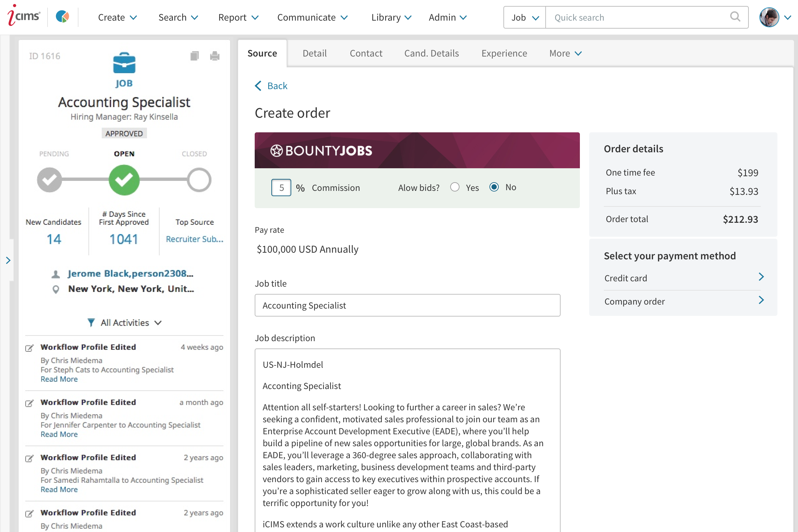This screenshot has height=532, width=798.
Task: Print the job profile
Action: (215, 56)
